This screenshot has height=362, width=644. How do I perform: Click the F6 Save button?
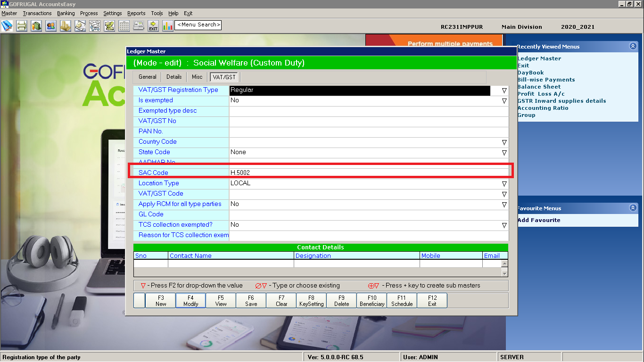(251, 301)
